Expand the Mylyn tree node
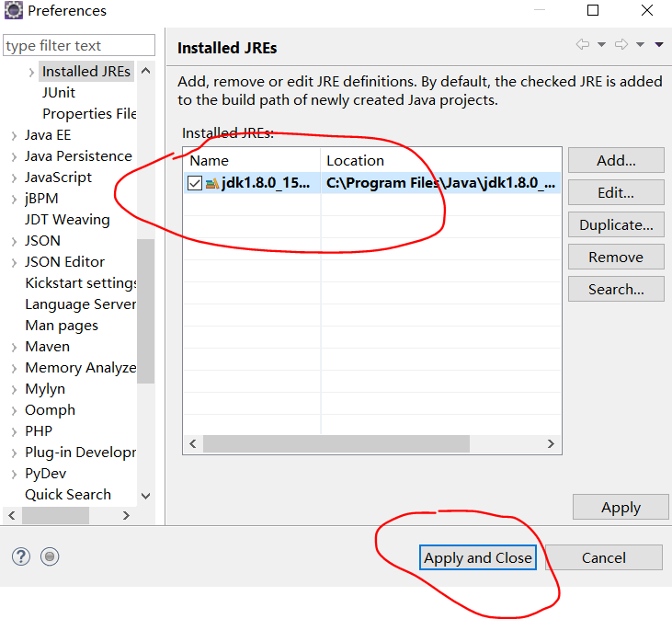This screenshot has width=672, height=619. [14, 390]
